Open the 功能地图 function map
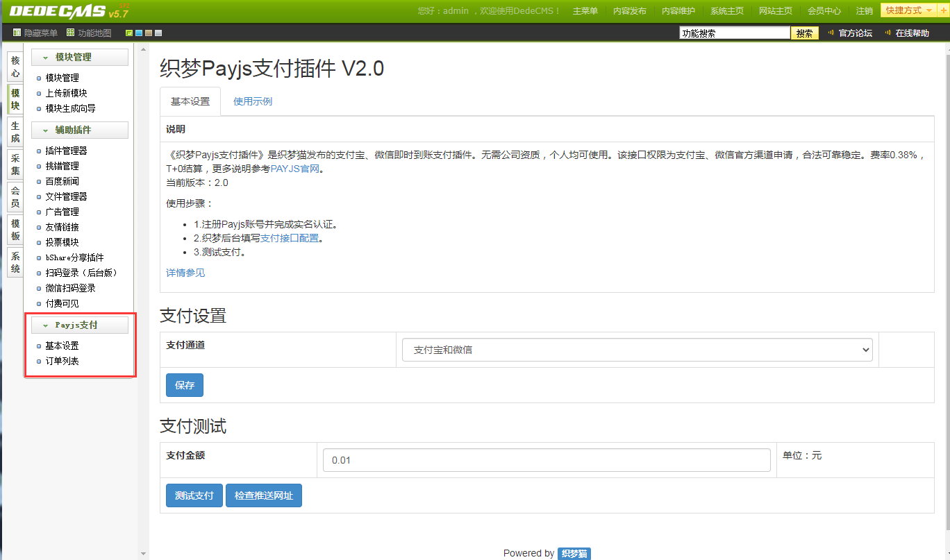Image resolution: width=950 pixels, height=560 pixels. (89, 33)
